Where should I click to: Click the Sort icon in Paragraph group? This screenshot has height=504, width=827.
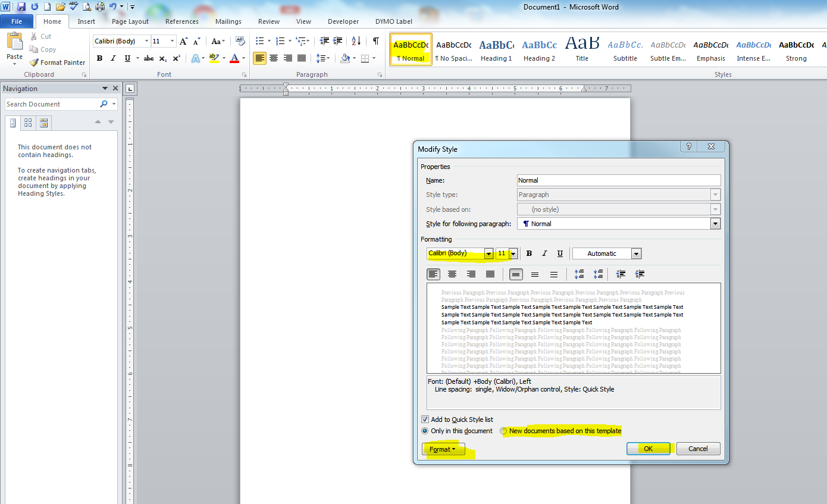click(x=356, y=41)
